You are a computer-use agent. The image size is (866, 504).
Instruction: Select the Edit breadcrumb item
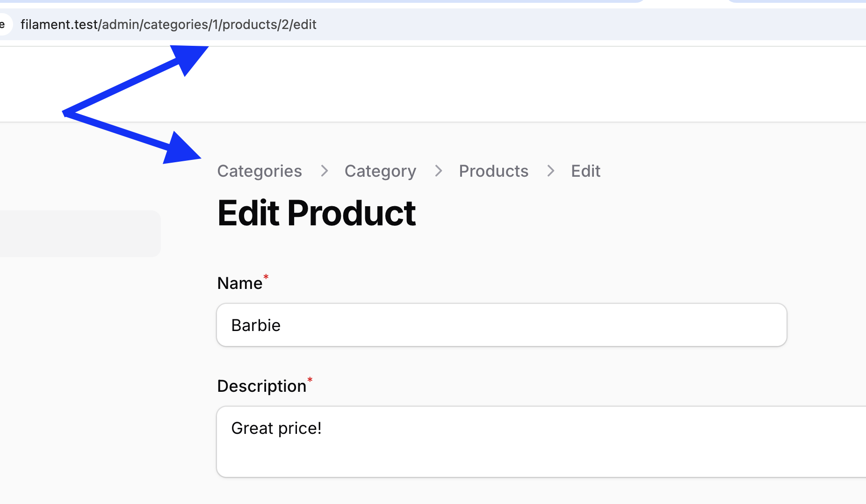(x=585, y=171)
